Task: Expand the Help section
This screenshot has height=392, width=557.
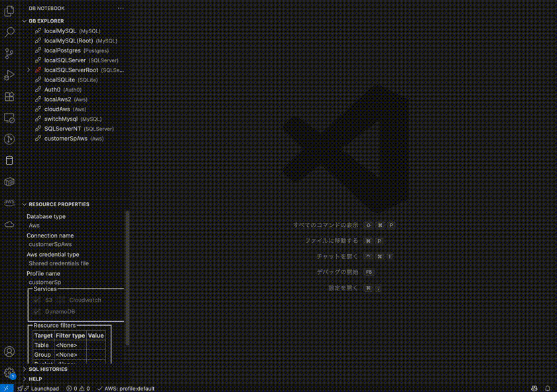Action: click(24, 379)
